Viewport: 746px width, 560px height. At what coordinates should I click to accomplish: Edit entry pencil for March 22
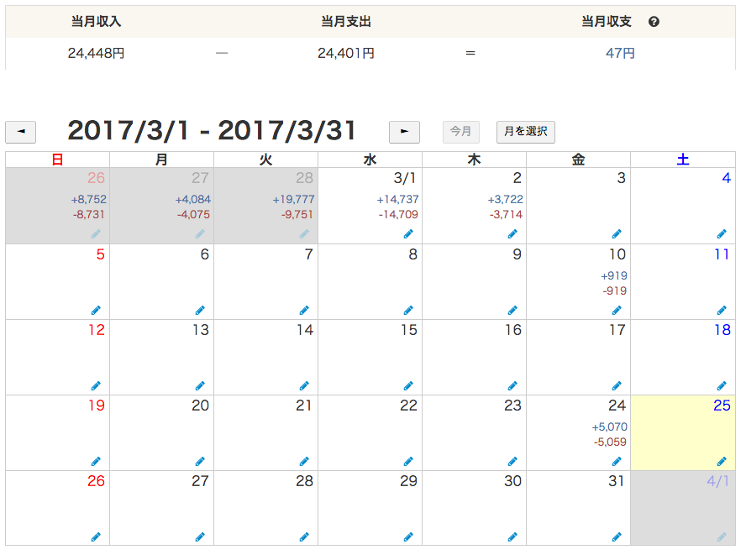coord(408,461)
